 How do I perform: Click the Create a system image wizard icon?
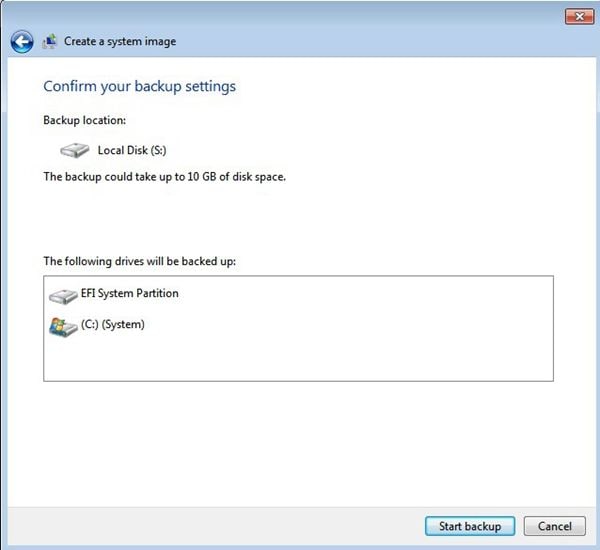click(x=50, y=41)
